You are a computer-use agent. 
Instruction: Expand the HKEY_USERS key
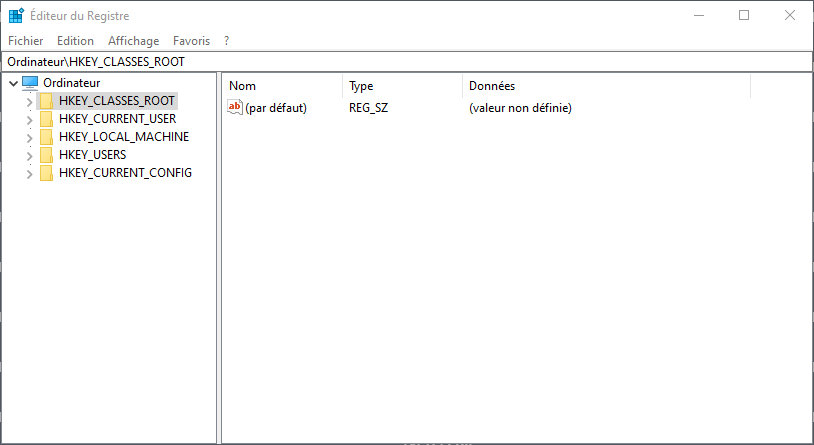click(29, 155)
